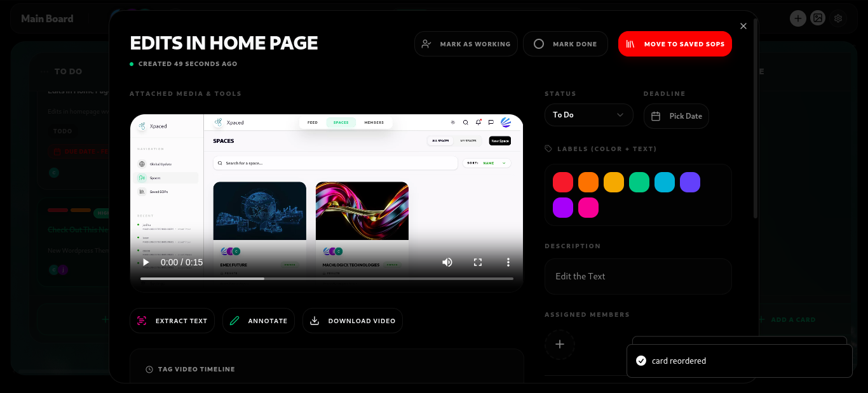
Task: Open the video player's three-dot options menu
Action: click(508, 262)
